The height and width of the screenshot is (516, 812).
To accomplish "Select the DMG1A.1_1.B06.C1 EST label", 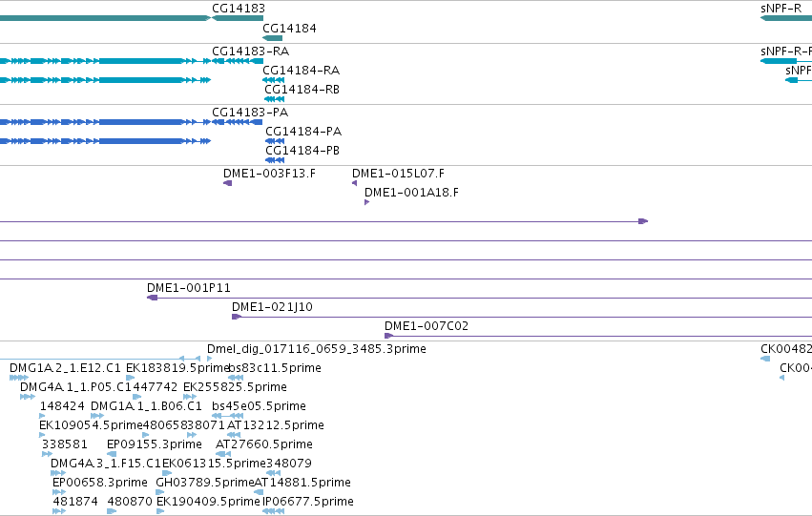I will pyautogui.click(x=146, y=406).
